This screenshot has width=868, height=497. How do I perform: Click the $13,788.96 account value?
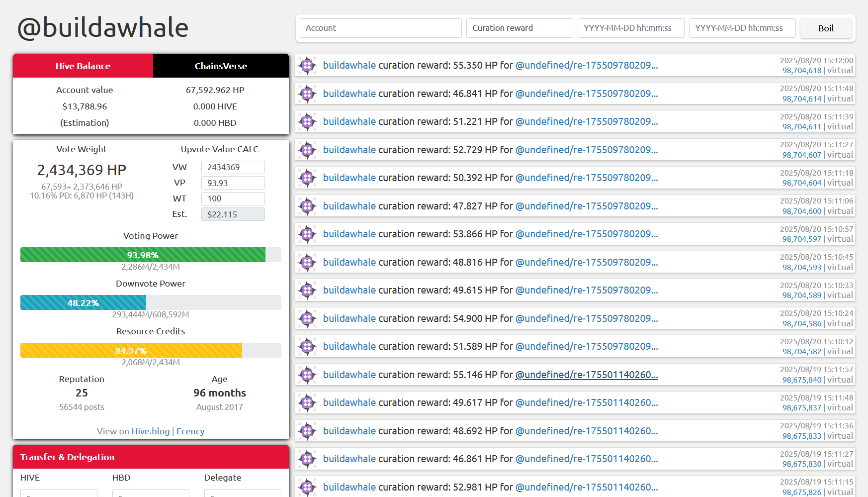click(85, 106)
